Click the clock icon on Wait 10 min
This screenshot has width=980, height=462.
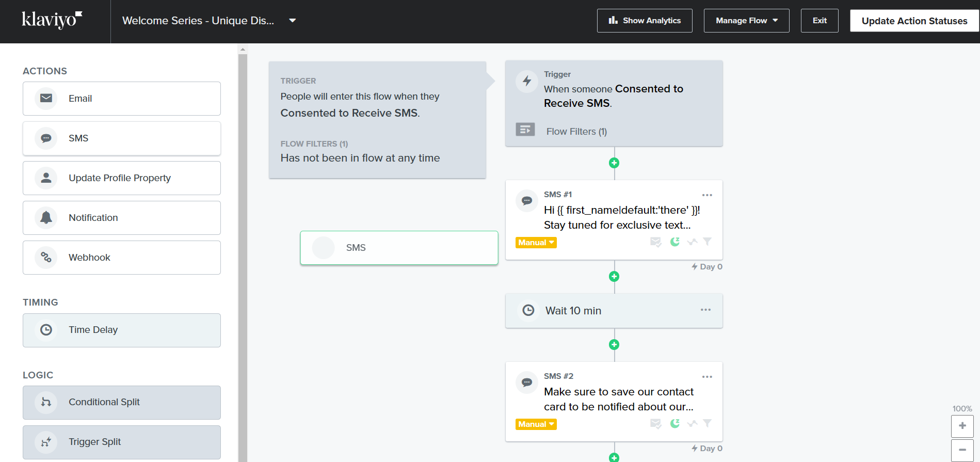click(x=528, y=310)
